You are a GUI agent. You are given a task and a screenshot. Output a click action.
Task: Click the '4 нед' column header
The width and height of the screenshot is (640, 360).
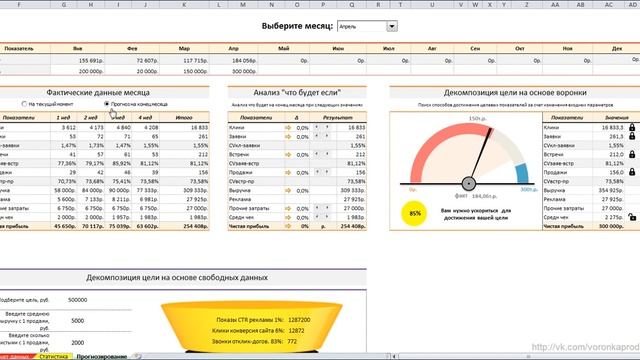(x=145, y=118)
